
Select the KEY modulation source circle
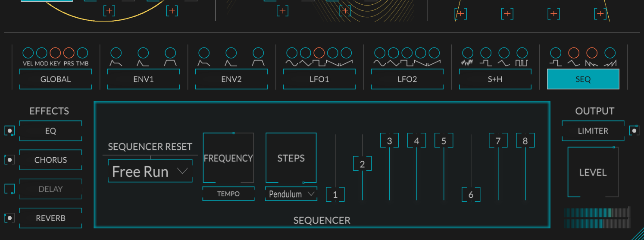pos(55,53)
